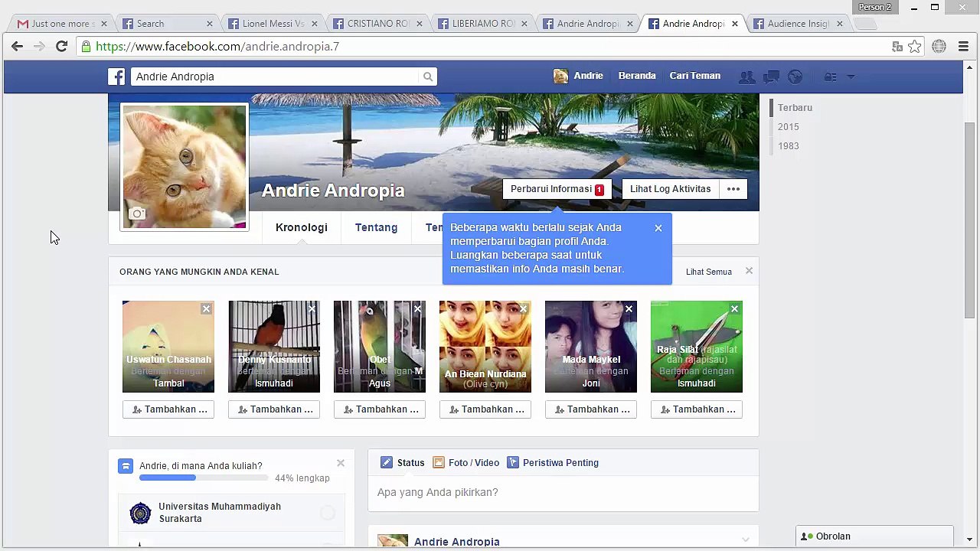Select Foto / Video composer option
The width and height of the screenshot is (980, 551).
click(x=465, y=463)
